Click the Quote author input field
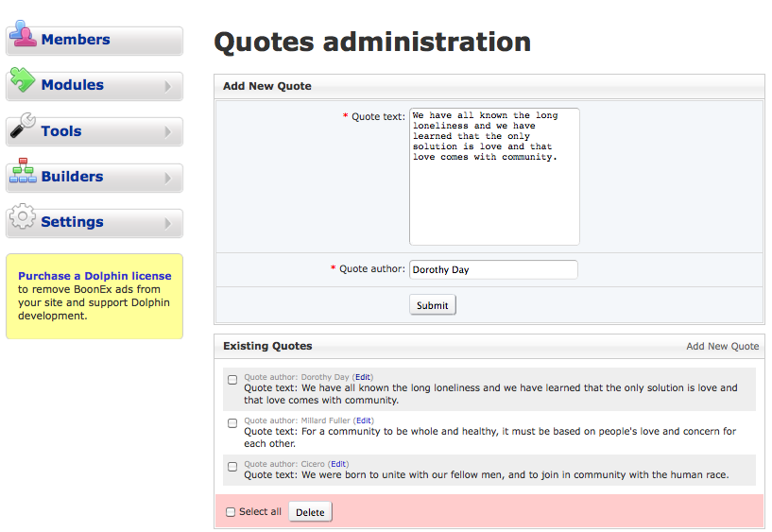Viewport: 772px width, 532px height. coord(493,269)
